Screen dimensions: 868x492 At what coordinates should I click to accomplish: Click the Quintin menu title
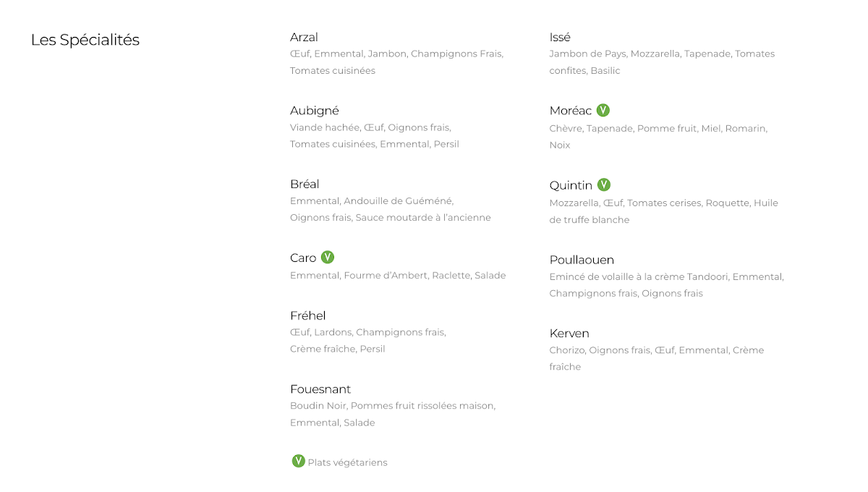[x=571, y=186]
